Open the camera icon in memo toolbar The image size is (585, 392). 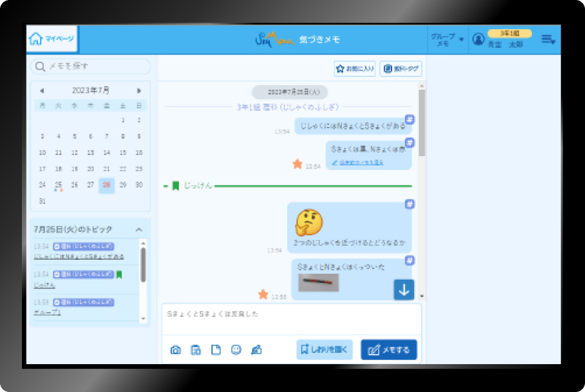[175, 350]
